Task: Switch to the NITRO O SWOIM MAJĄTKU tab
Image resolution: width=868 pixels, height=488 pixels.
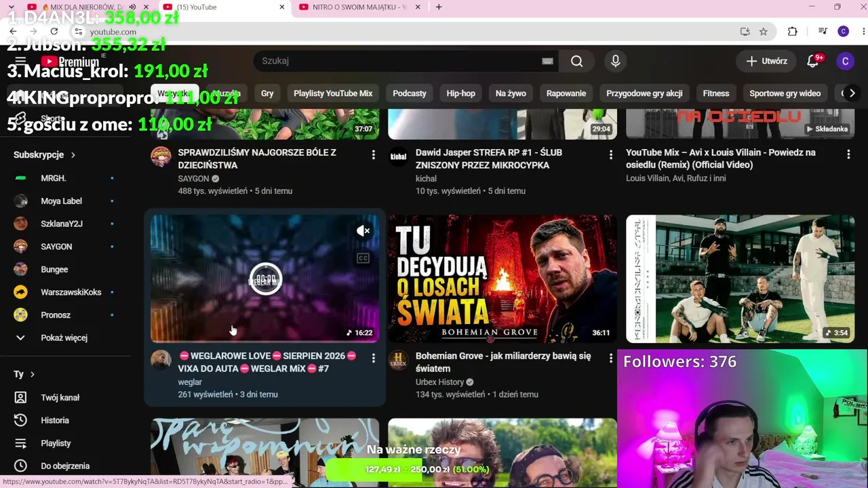Action: click(x=359, y=7)
